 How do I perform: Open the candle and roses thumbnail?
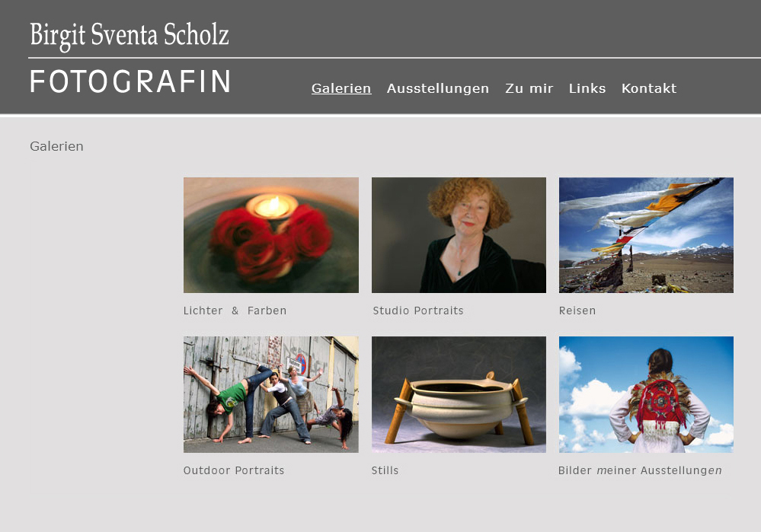(271, 235)
